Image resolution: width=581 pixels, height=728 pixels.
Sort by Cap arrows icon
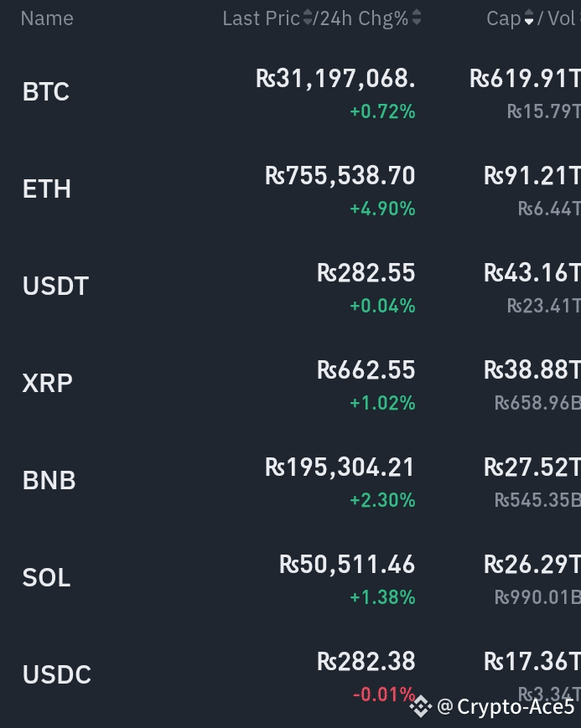(x=529, y=18)
